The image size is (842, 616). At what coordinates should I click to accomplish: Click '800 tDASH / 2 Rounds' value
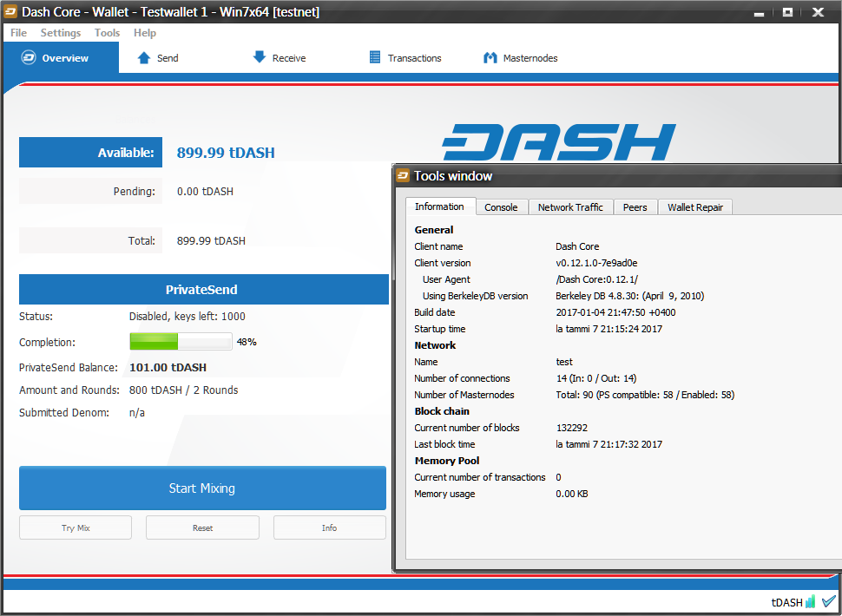(x=184, y=390)
